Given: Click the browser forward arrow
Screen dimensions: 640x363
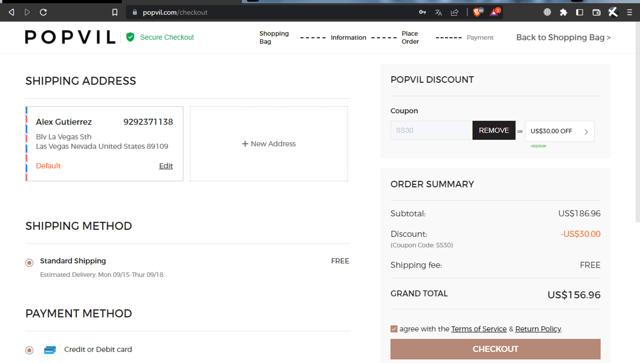Looking at the screenshot, I should pos(27,12).
